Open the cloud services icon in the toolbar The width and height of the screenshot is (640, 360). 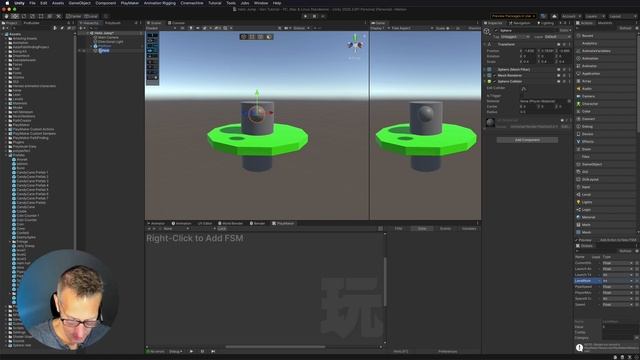554,16
